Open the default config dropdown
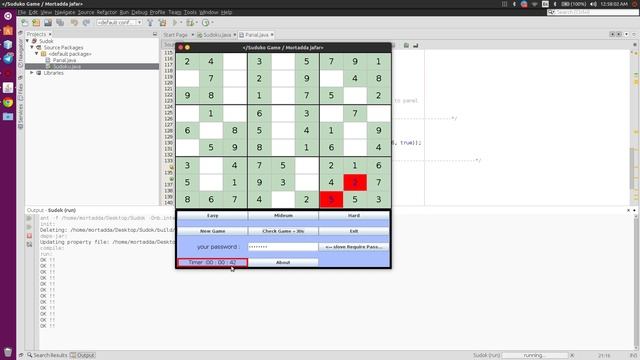 click(120, 23)
